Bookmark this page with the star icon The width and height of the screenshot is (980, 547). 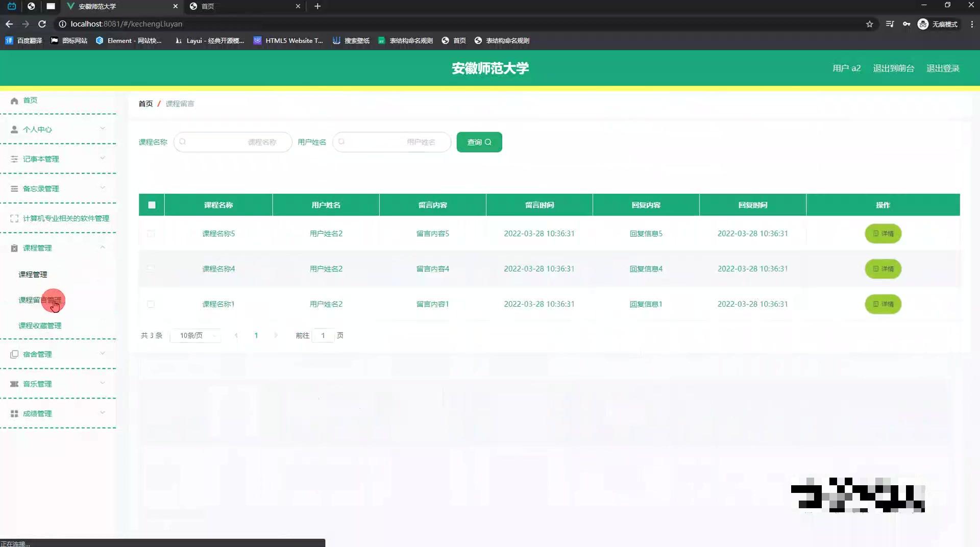pyautogui.click(x=869, y=24)
